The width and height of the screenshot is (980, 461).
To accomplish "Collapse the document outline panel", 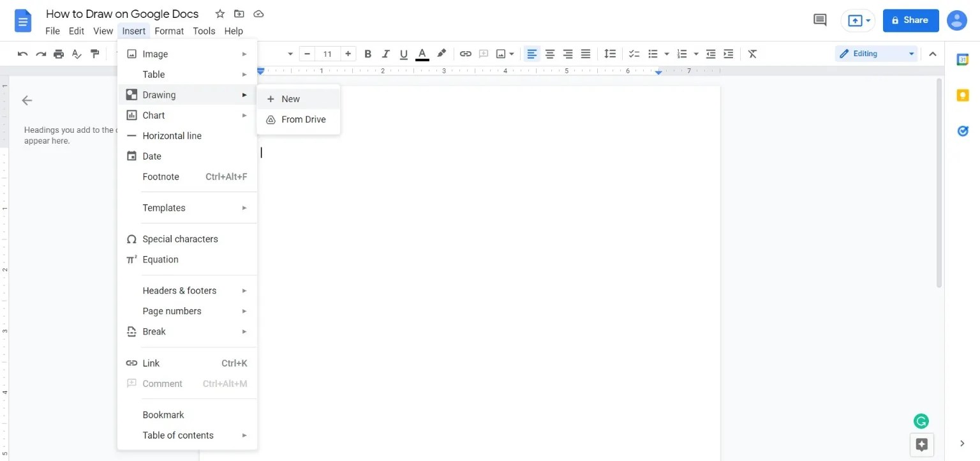I will tap(26, 100).
